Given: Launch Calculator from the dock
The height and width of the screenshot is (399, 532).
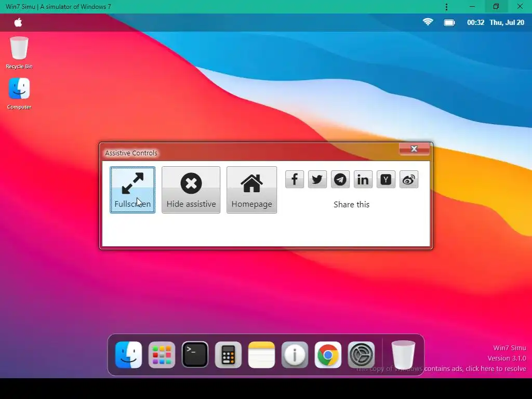Looking at the screenshot, I should [x=229, y=355].
